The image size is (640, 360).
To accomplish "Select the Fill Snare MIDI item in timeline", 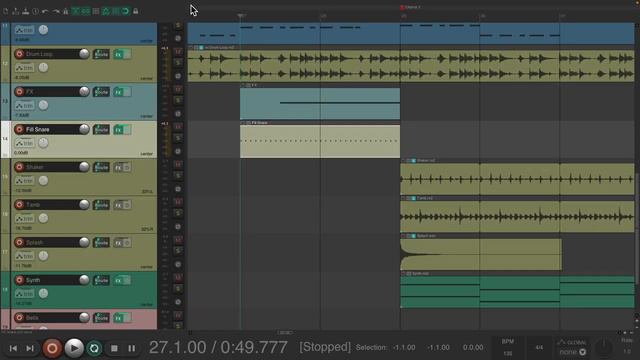I will pos(320,141).
